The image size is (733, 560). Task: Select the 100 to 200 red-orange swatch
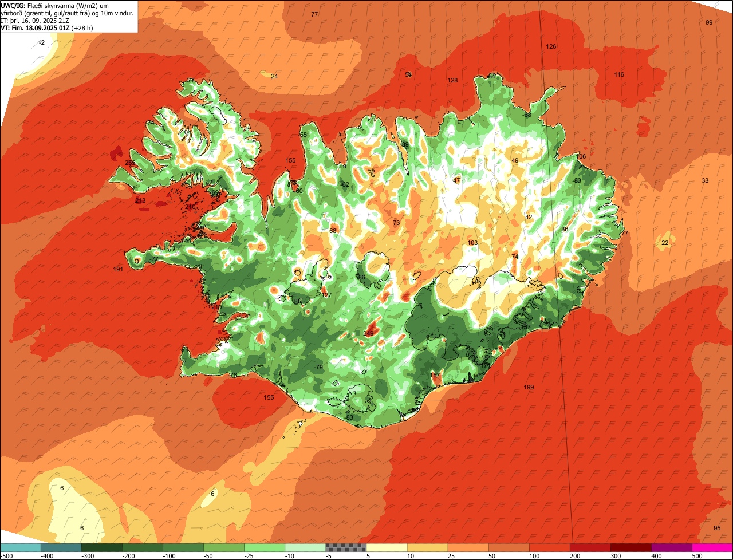(549, 547)
